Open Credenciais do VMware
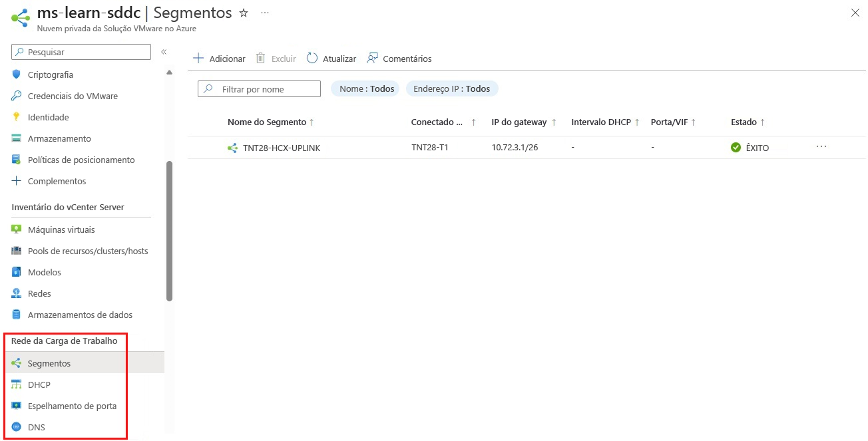 click(73, 96)
